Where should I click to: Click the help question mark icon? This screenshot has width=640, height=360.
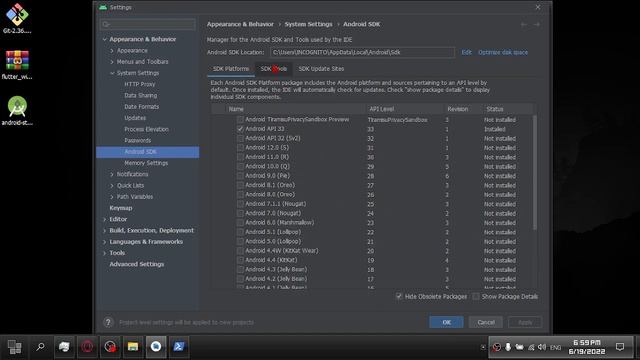tap(108, 322)
